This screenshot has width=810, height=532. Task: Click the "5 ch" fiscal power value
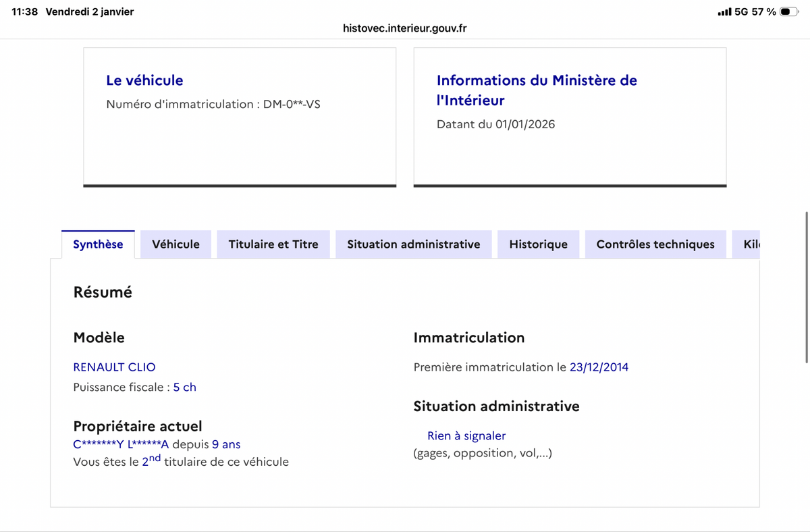tap(184, 388)
